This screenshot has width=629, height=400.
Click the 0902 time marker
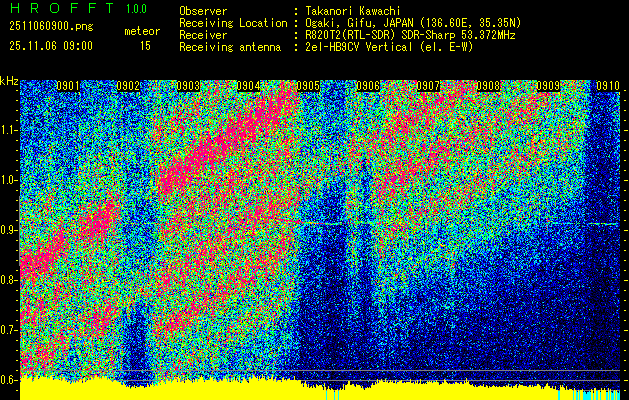(x=128, y=86)
